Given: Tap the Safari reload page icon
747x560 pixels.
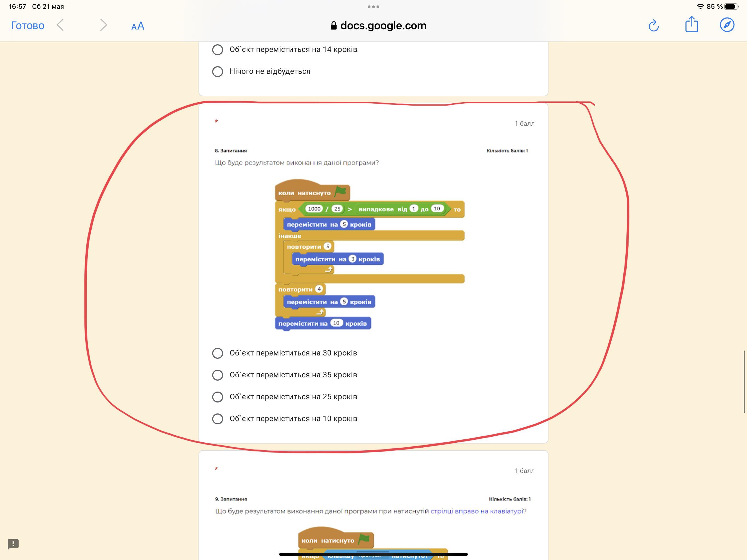Looking at the screenshot, I should (x=653, y=26).
